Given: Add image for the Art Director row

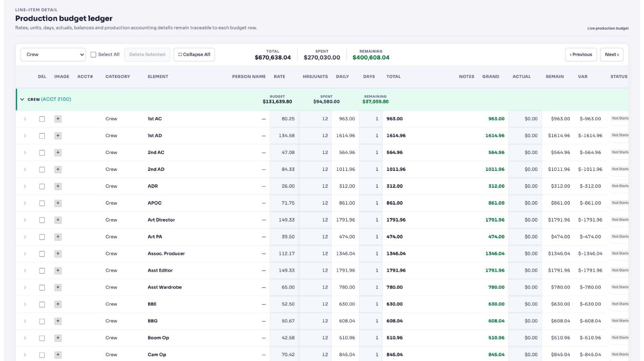Looking at the screenshot, I should [58, 220].
